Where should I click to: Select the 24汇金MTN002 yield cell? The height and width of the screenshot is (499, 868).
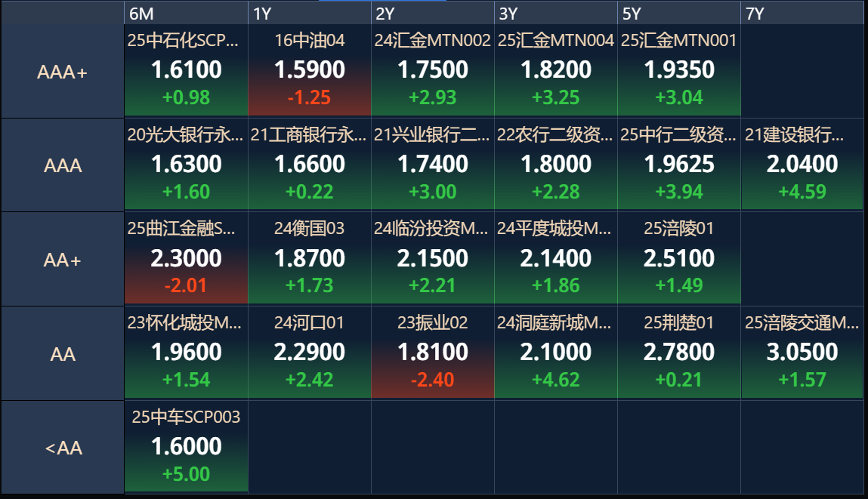pos(432,70)
